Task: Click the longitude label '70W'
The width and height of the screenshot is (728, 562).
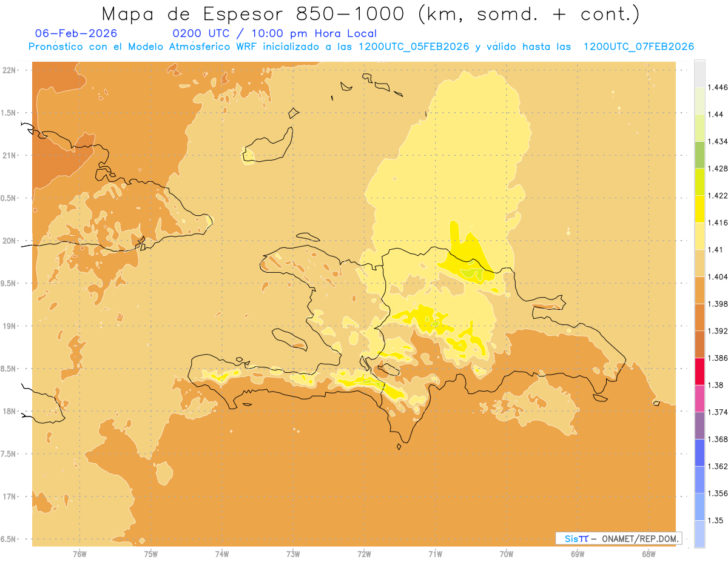Action: coord(507,554)
